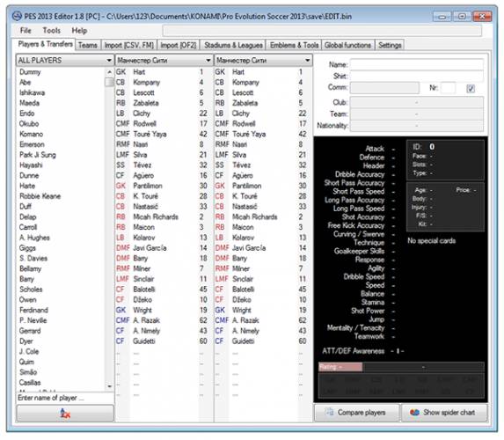Switch to the Emblems & Tools tab

tap(294, 45)
